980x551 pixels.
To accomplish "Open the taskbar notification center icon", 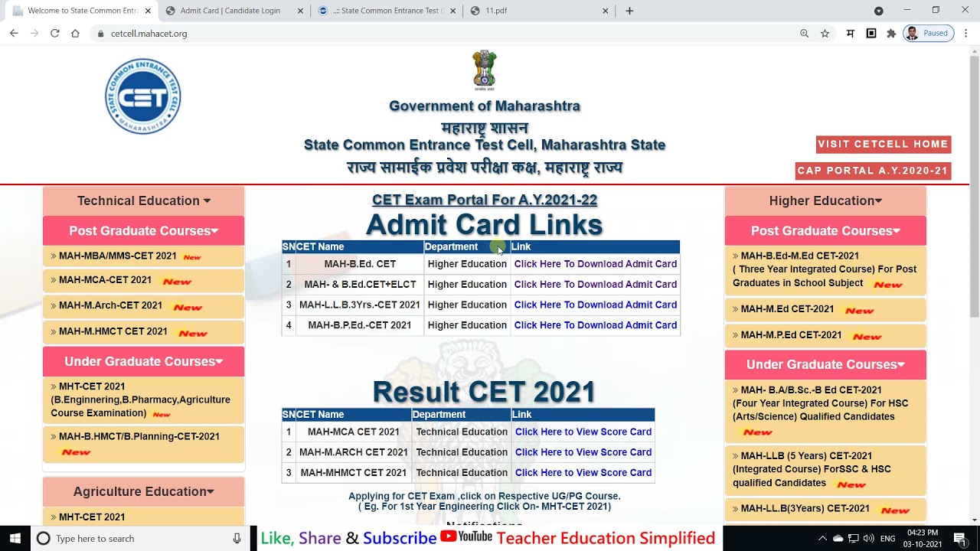I will click(960, 539).
